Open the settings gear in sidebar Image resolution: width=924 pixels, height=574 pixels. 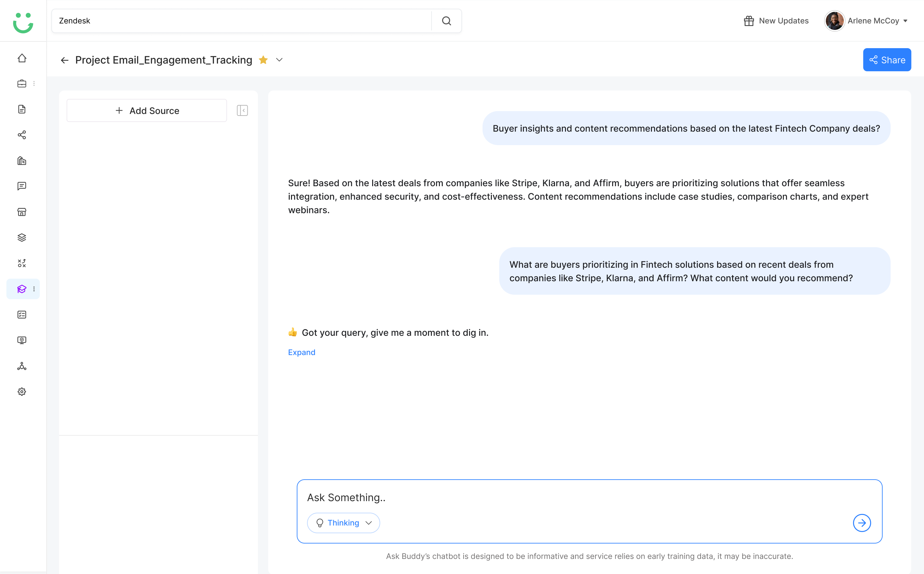(x=22, y=392)
